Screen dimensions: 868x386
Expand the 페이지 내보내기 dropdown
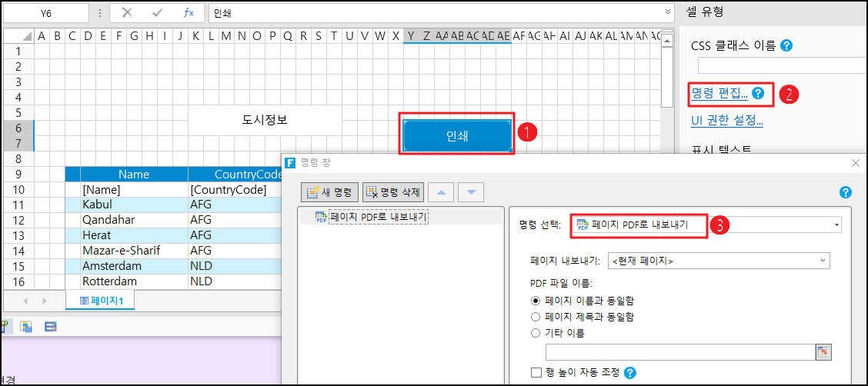823,261
